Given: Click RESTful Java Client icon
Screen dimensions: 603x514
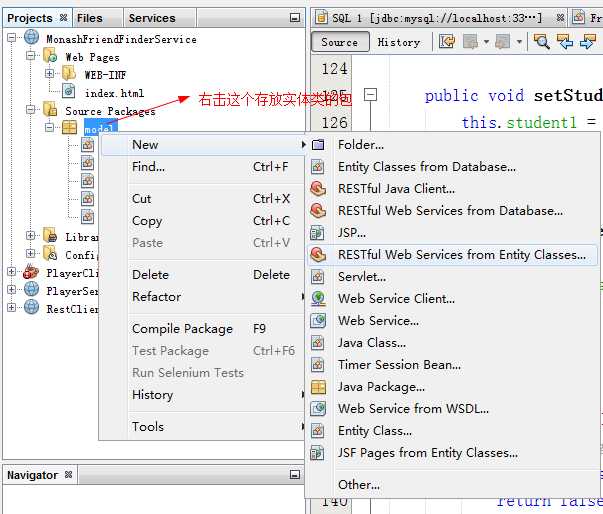Looking at the screenshot, I should point(318,189).
